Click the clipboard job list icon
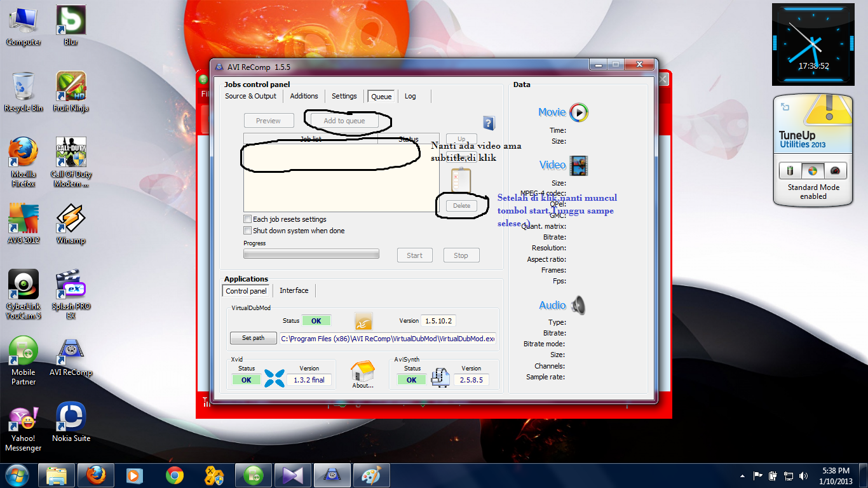The height and width of the screenshot is (488, 868). (460, 179)
